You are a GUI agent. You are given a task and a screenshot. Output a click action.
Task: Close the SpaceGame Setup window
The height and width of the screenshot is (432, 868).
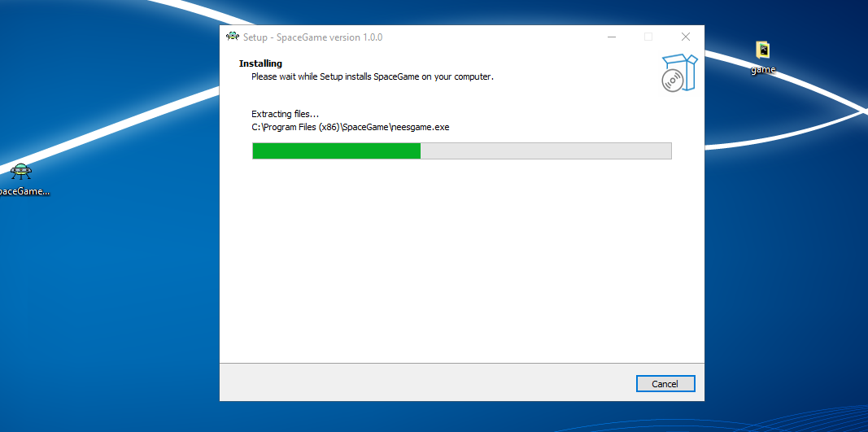[686, 37]
